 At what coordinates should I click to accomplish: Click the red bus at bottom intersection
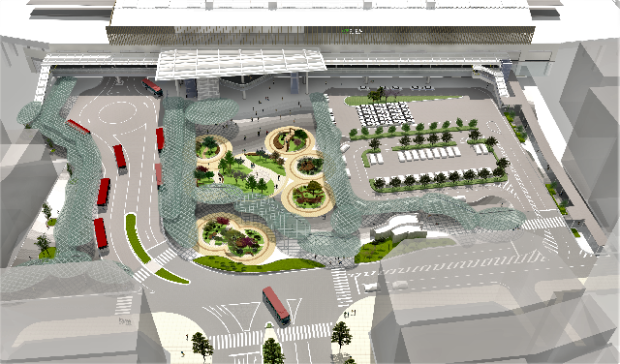tap(276, 306)
